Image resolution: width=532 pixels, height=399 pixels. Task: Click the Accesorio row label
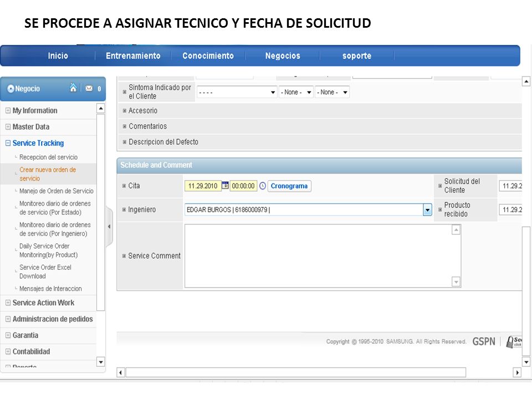coord(143,111)
